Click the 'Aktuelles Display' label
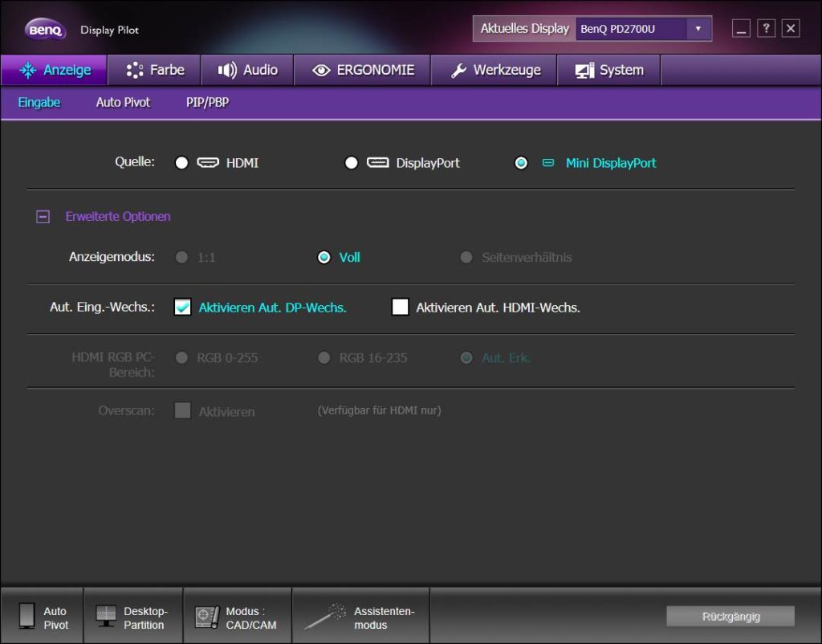 click(x=525, y=28)
